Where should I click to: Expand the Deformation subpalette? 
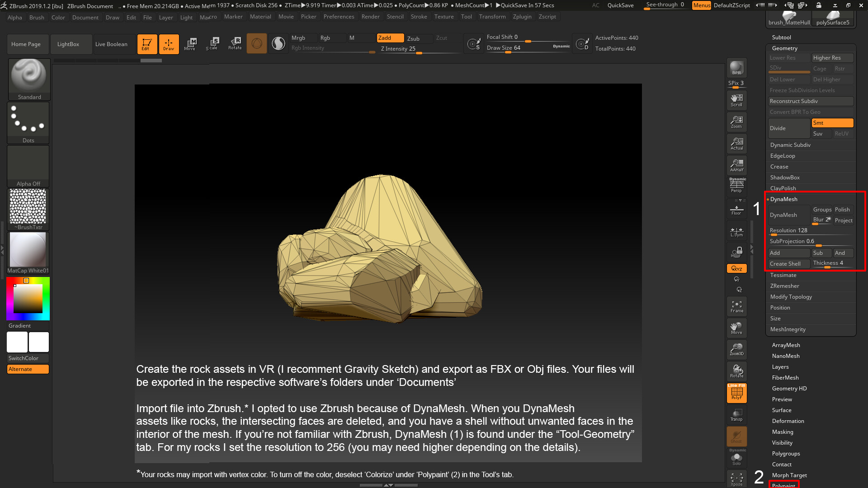coord(788,421)
